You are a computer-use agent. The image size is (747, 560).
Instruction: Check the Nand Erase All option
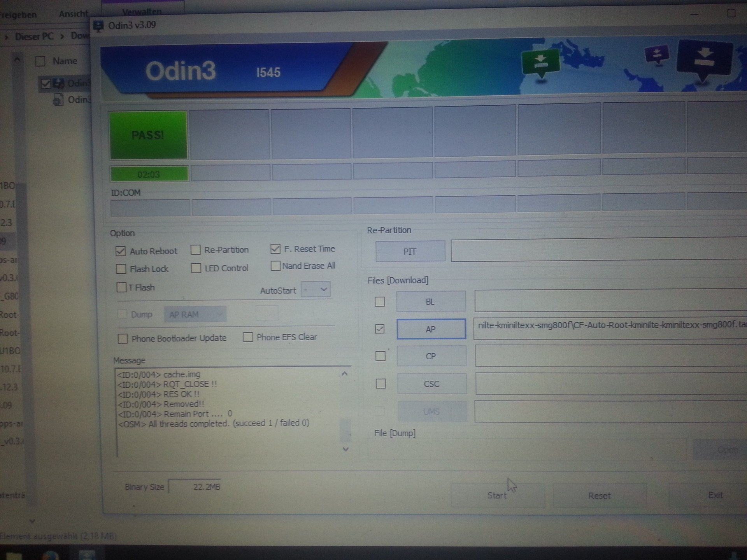click(x=275, y=266)
